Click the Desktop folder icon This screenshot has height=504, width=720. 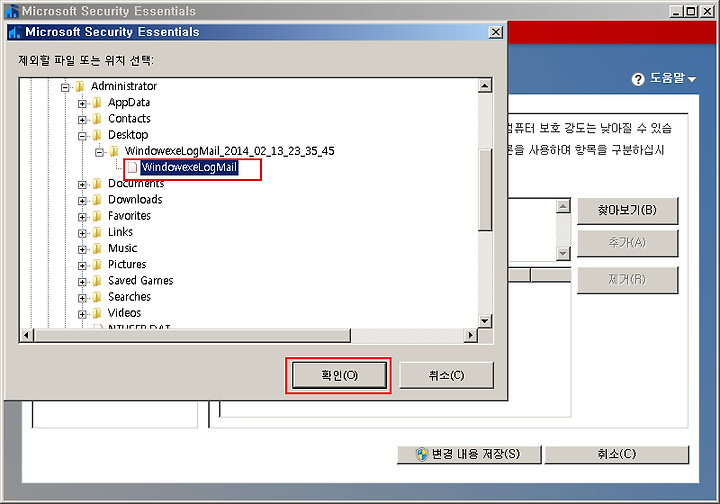97,135
